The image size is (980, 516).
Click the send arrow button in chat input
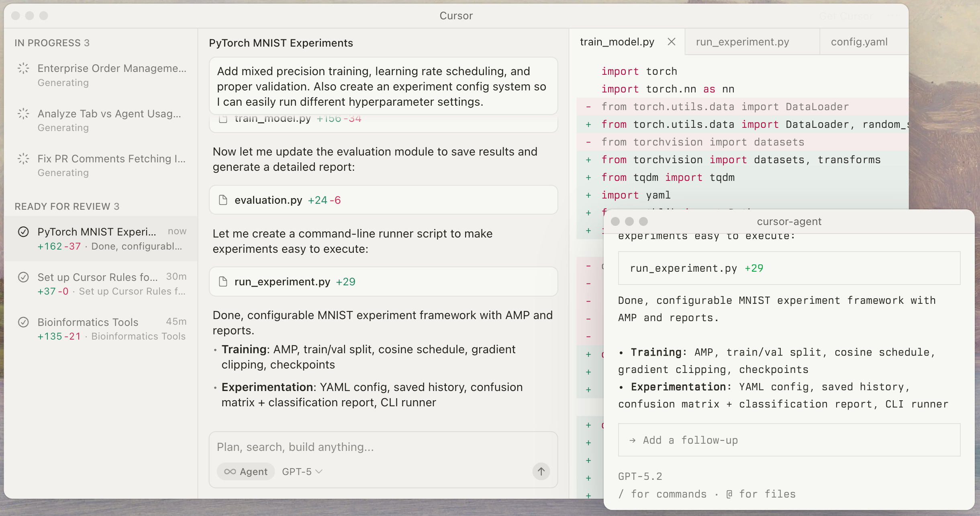click(541, 471)
